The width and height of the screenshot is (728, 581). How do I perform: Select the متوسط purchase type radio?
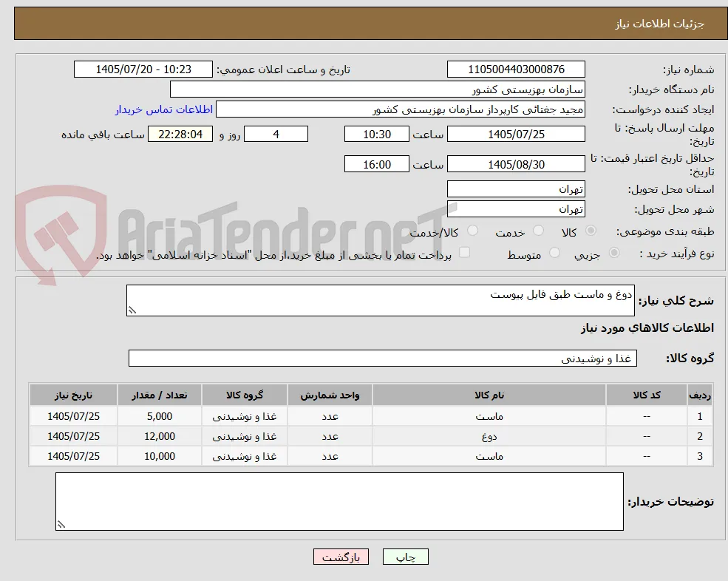[x=554, y=253]
